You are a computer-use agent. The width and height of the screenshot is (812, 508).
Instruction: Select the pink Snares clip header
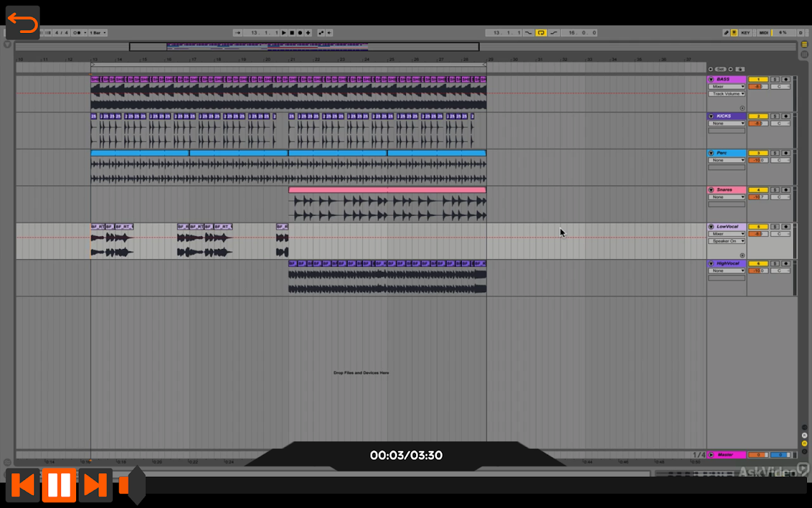click(387, 190)
